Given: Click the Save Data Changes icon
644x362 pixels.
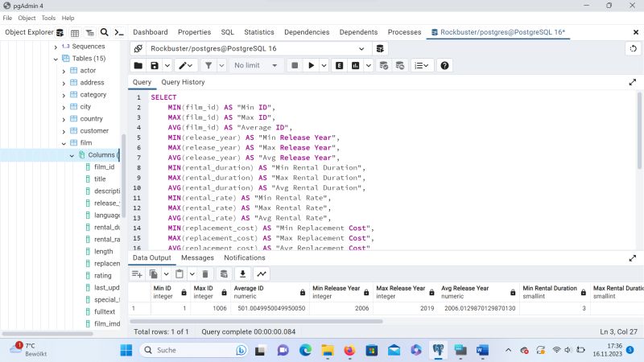Looking at the screenshot, I should 224,274.
